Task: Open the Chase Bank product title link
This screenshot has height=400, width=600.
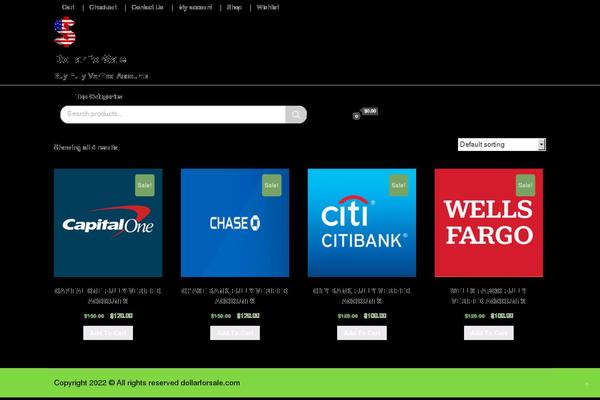Action: (235, 296)
